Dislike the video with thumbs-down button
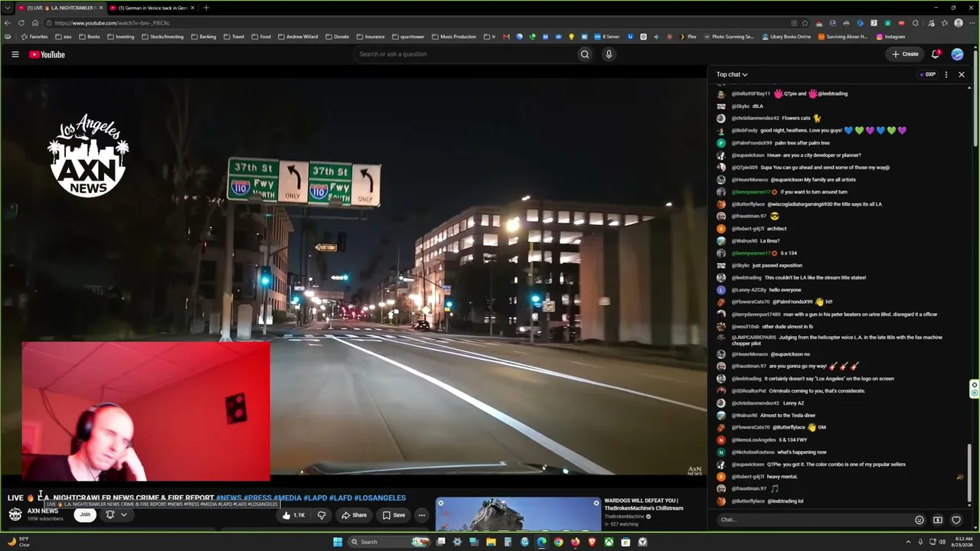The height and width of the screenshot is (551, 980). tap(322, 515)
